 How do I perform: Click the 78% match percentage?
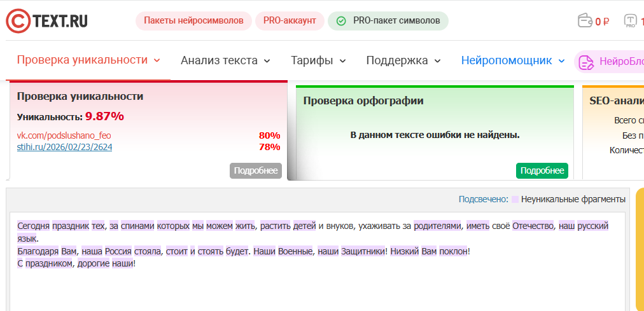click(x=269, y=147)
